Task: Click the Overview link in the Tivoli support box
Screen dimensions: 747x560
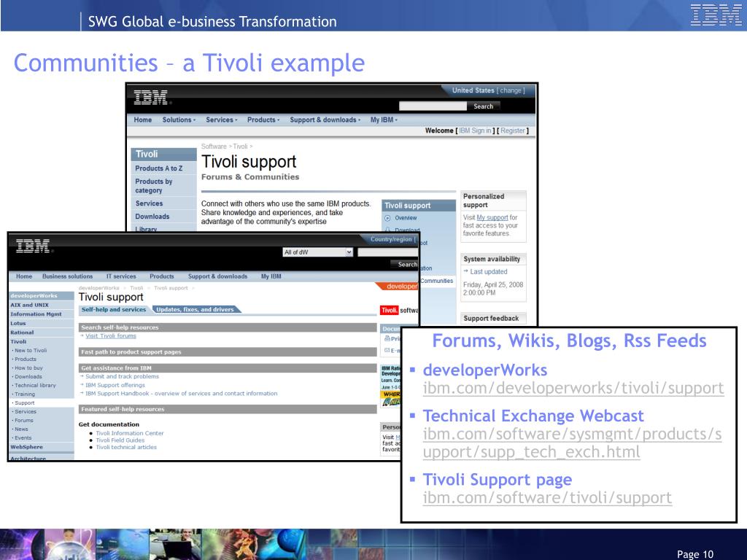Action: pos(406,218)
